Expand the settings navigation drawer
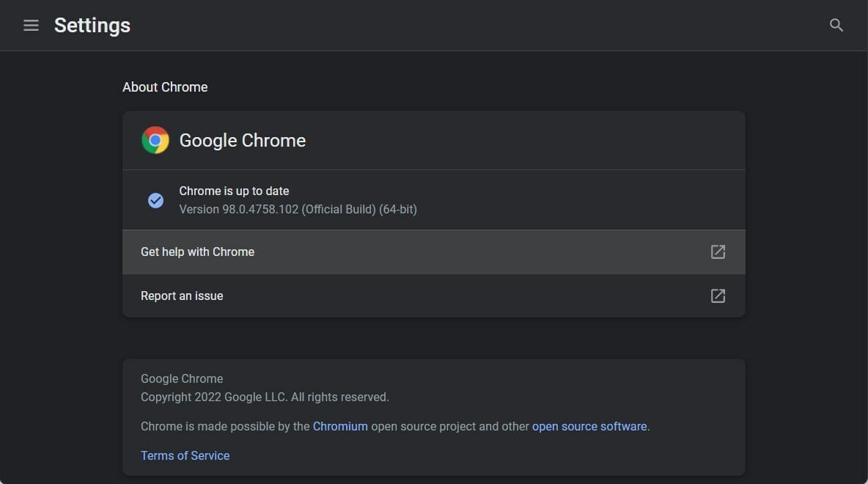The width and height of the screenshot is (868, 484). tap(31, 25)
